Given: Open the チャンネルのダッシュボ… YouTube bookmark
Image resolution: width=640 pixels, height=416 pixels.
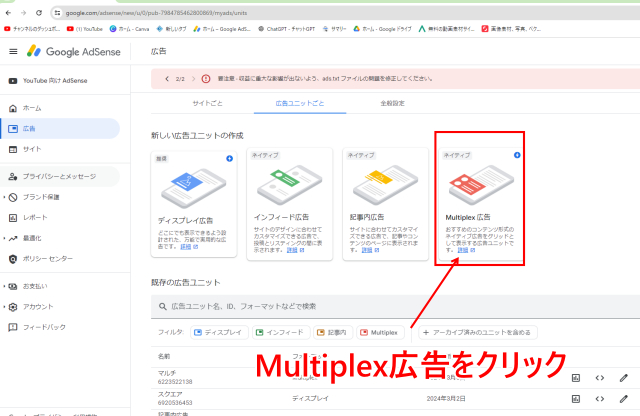Looking at the screenshot, I should tap(32, 29).
